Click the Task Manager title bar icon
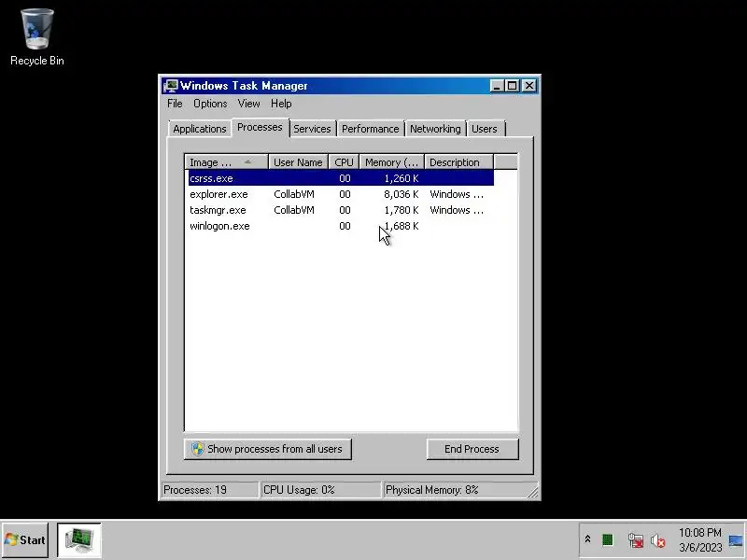Image resolution: width=747 pixels, height=560 pixels. coord(170,86)
